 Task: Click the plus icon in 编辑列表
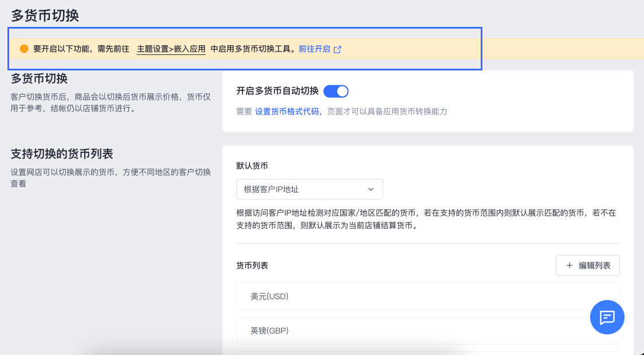[569, 266]
